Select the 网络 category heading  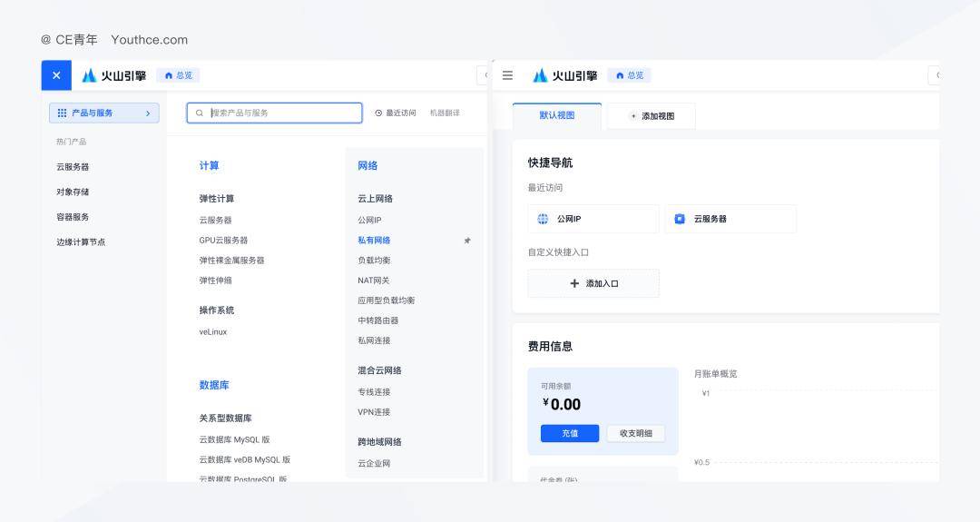coord(367,165)
